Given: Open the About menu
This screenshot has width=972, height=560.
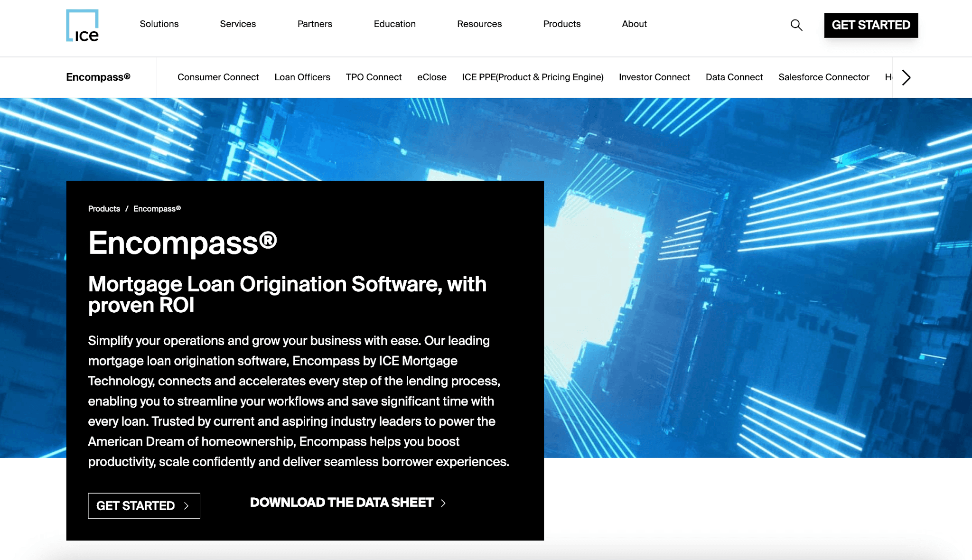Looking at the screenshot, I should click(634, 24).
